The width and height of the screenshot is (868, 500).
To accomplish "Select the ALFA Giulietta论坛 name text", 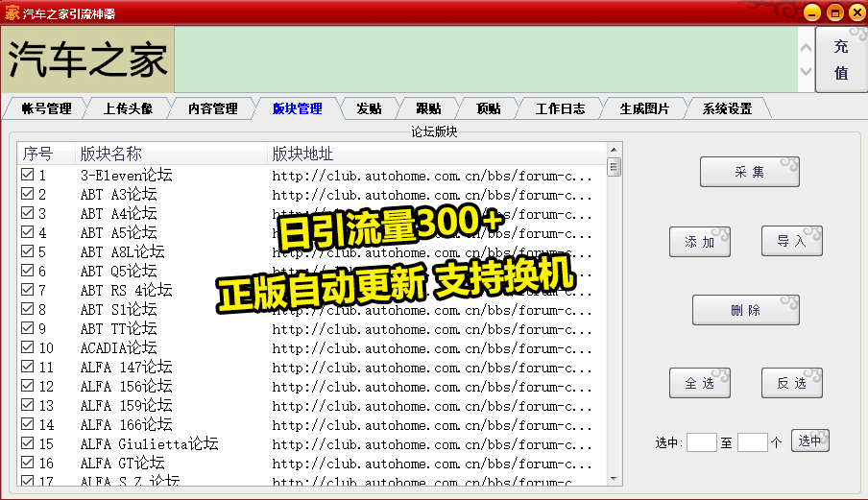I will click(150, 443).
